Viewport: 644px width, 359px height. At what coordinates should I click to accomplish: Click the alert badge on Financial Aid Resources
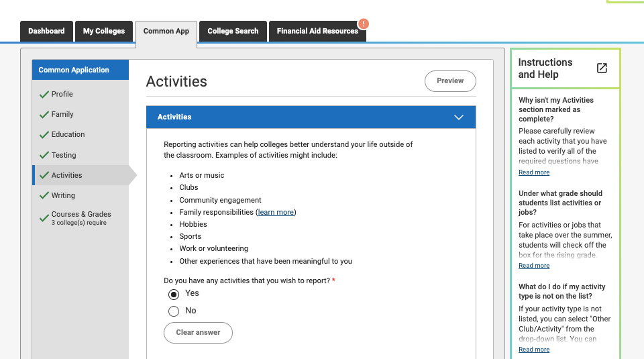click(x=363, y=24)
